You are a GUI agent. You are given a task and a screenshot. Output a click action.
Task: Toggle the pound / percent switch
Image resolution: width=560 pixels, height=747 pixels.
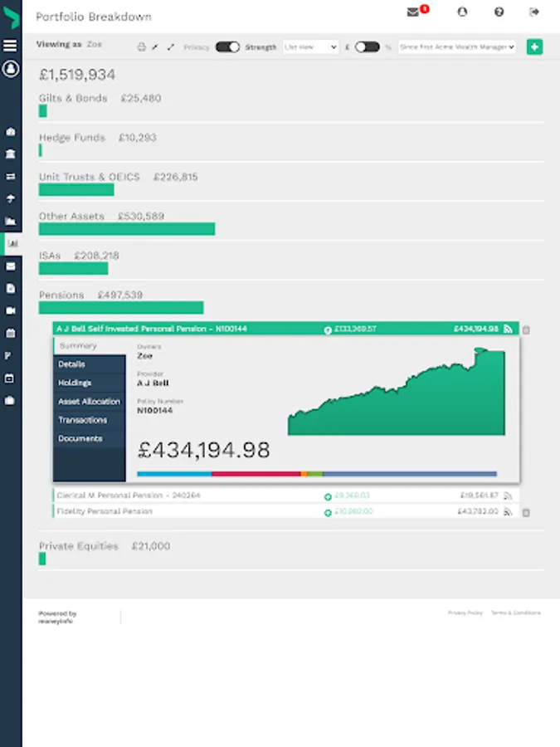[x=368, y=46]
